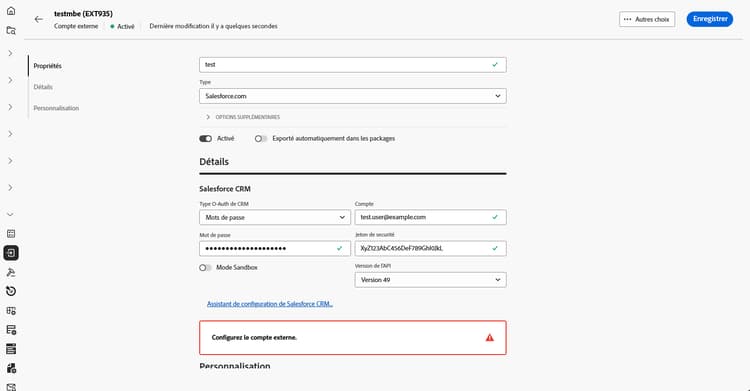Open the Explorer folder-search icon
The image size is (750, 391).
11,31
